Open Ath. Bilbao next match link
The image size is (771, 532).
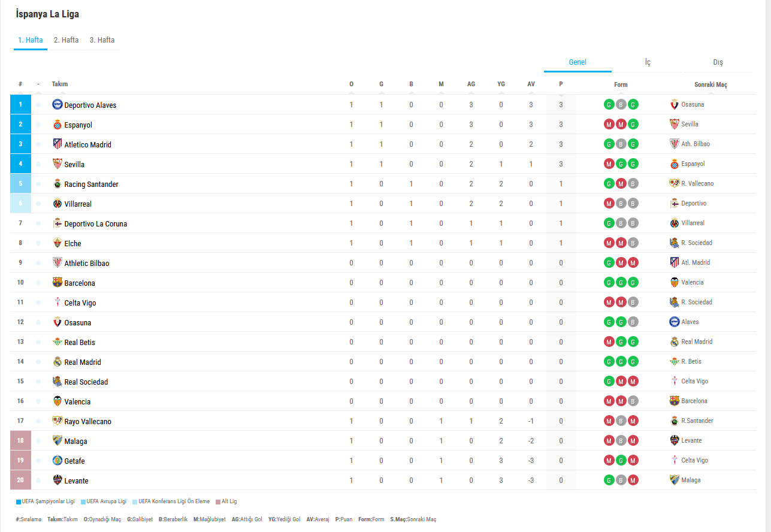click(x=696, y=144)
